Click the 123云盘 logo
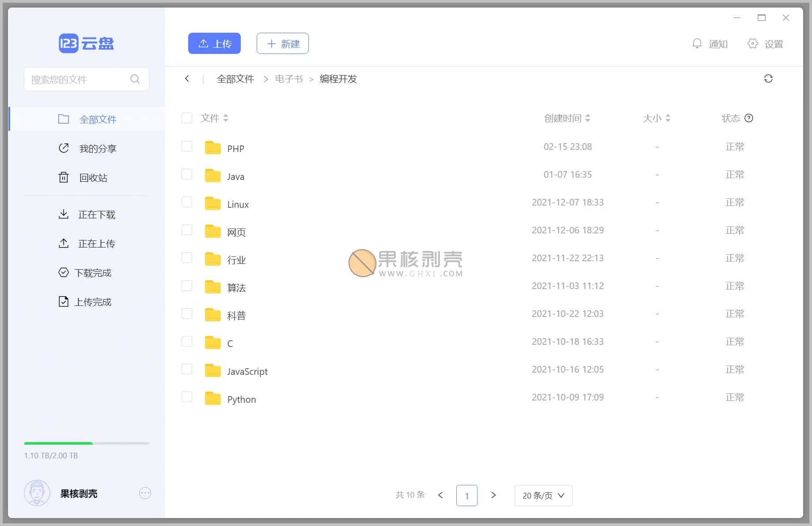812x526 pixels. coord(87,43)
